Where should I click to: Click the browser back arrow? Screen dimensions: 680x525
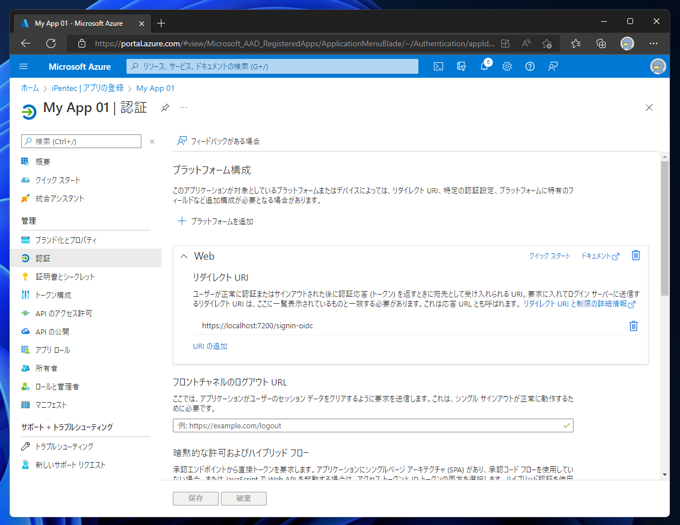point(26,43)
